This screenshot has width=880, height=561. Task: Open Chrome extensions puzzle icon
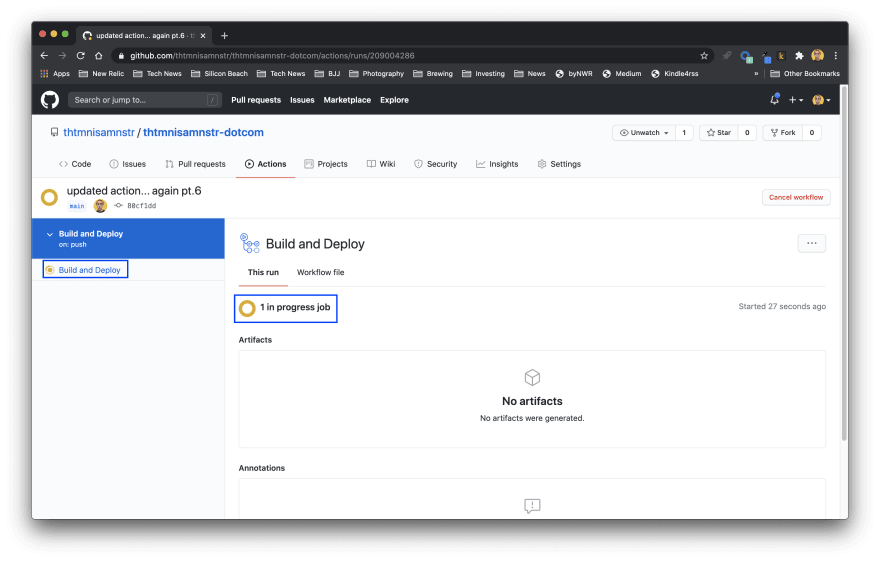(799, 56)
